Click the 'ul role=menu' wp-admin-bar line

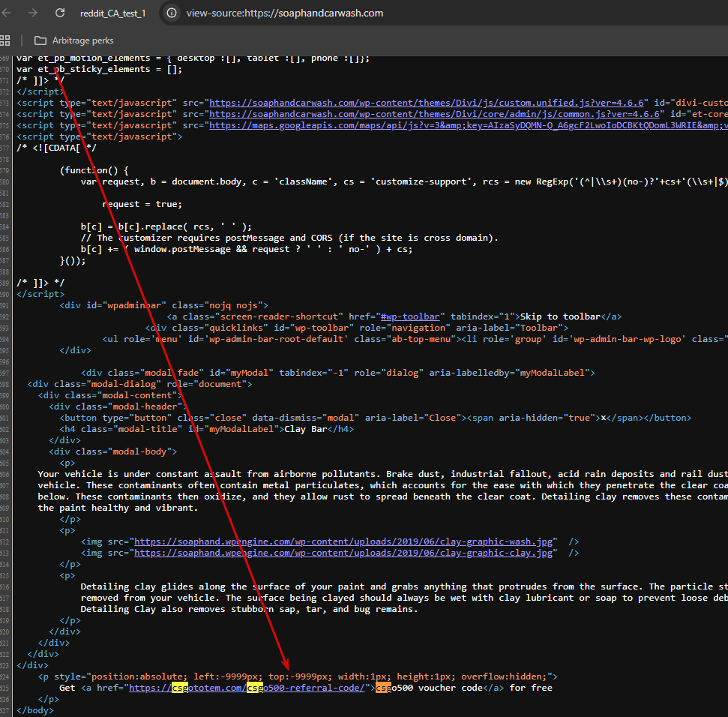pos(415,339)
